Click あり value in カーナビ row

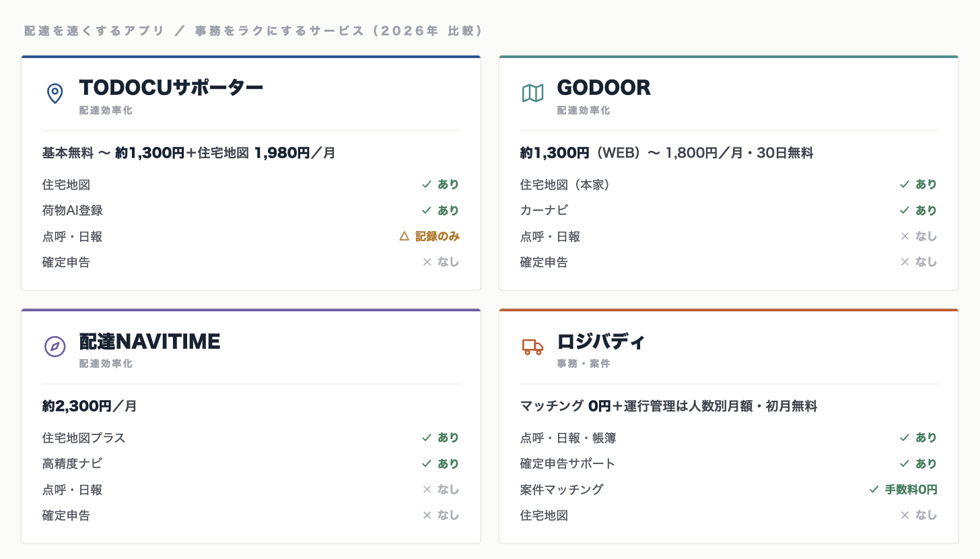point(926,210)
